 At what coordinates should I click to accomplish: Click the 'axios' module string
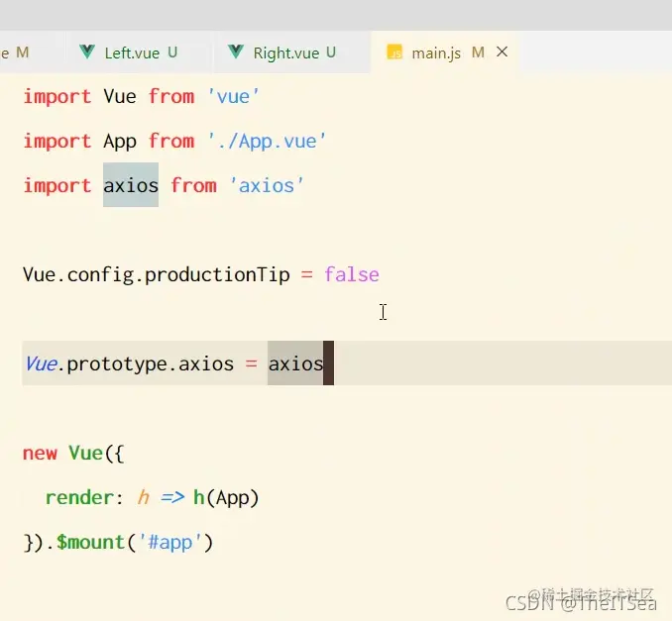[267, 185]
